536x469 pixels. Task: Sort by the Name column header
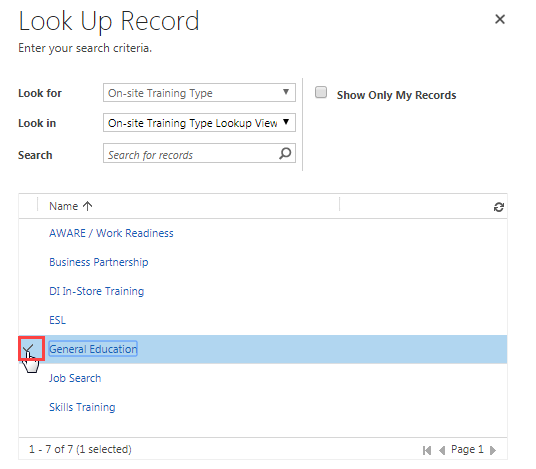tap(64, 206)
